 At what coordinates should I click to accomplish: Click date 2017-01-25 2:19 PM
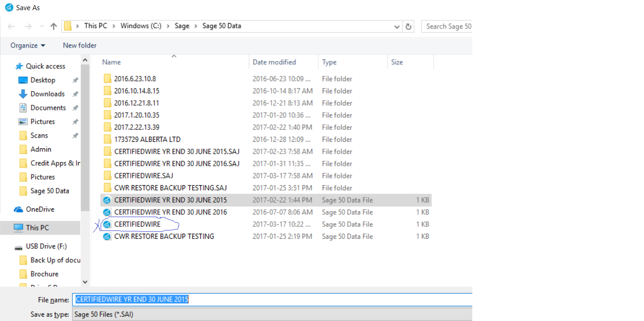pyautogui.click(x=283, y=236)
